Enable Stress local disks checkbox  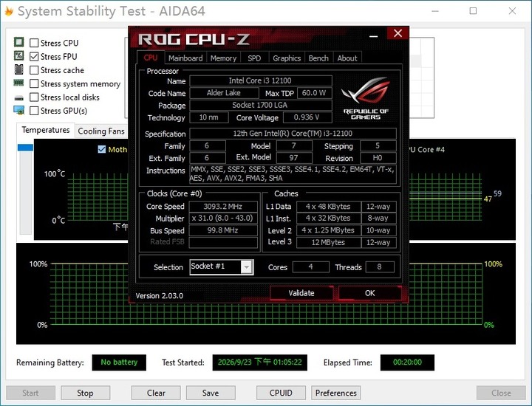(34, 97)
